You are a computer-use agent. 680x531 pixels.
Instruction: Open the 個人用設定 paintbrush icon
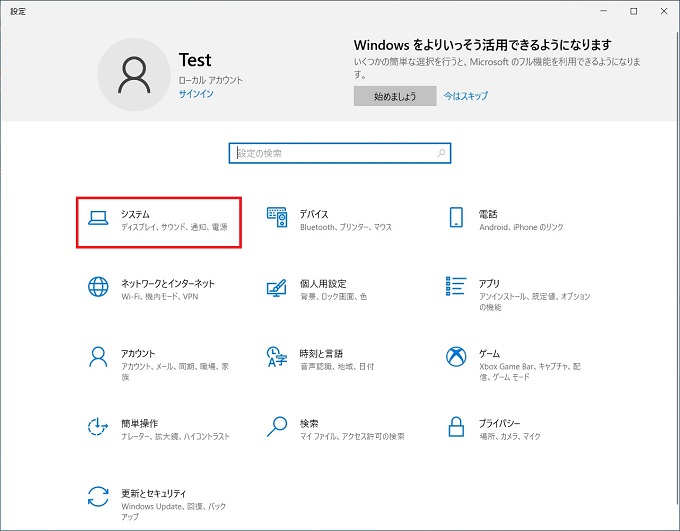tap(277, 288)
